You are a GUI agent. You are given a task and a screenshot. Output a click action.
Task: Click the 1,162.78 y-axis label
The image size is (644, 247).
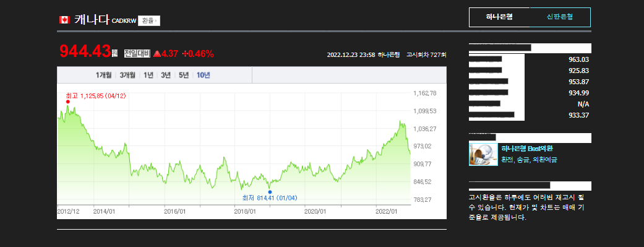pos(425,93)
